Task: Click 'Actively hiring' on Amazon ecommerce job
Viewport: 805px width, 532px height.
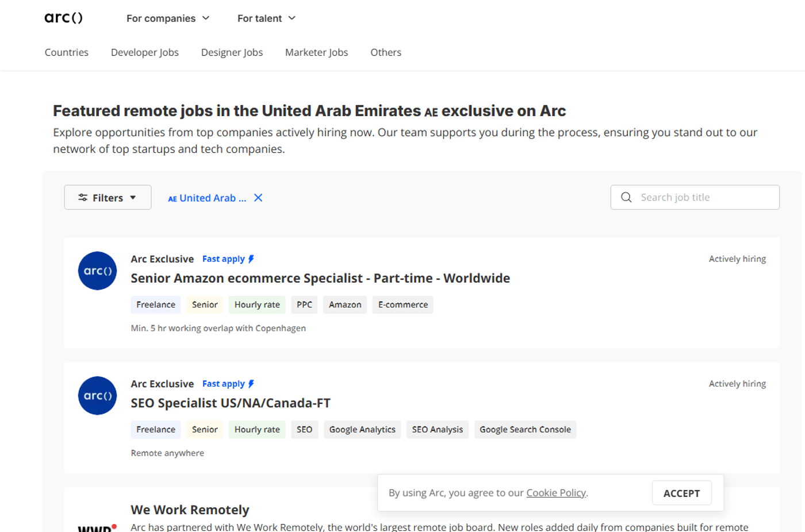Action: click(737, 259)
